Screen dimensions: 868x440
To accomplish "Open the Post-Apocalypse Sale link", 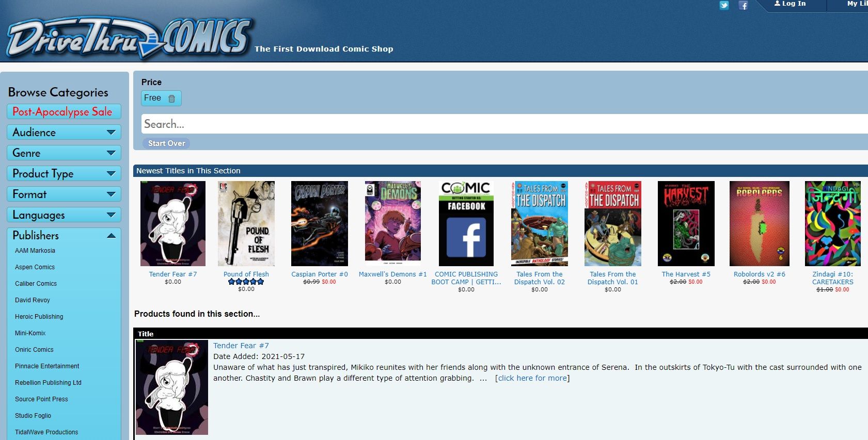I will tap(64, 111).
